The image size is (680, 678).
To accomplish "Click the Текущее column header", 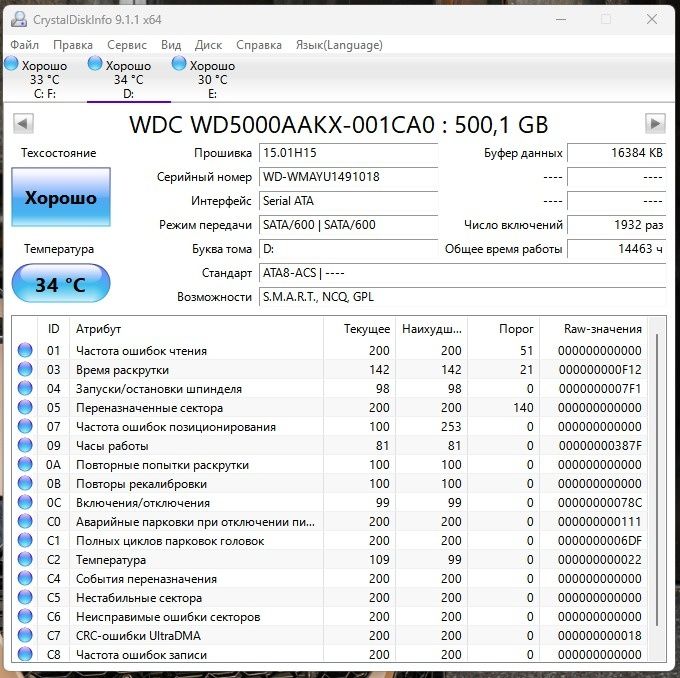I will click(x=359, y=329).
